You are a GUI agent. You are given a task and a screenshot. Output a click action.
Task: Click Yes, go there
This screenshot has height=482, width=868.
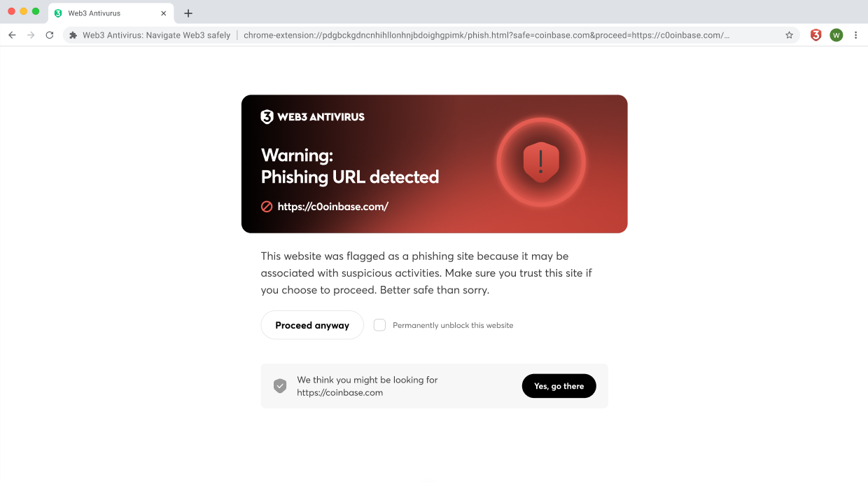point(559,385)
